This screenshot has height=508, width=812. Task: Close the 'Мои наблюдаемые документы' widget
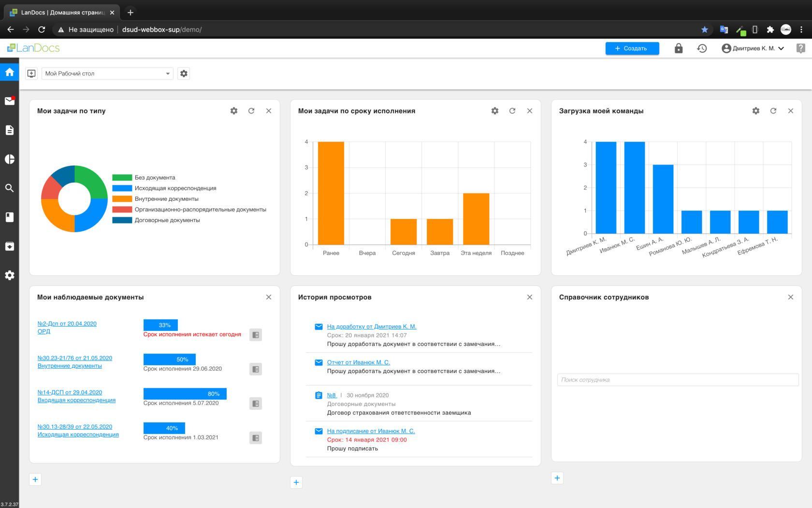tap(269, 297)
